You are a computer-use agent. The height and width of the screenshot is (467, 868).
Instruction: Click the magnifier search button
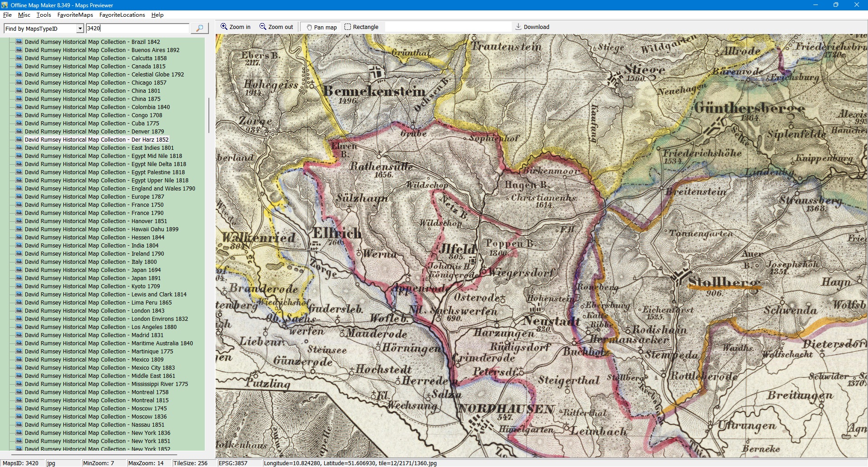click(199, 29)
